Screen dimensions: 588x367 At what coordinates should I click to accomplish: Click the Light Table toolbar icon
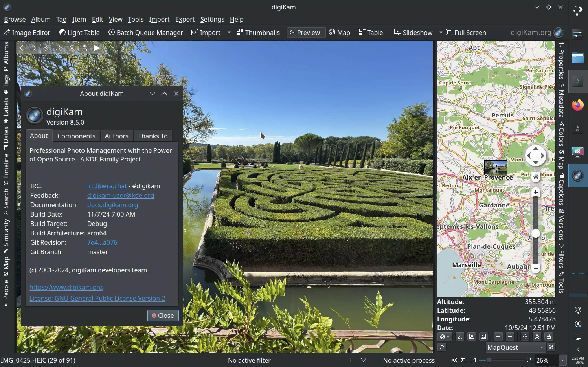(x=62, y=32)
